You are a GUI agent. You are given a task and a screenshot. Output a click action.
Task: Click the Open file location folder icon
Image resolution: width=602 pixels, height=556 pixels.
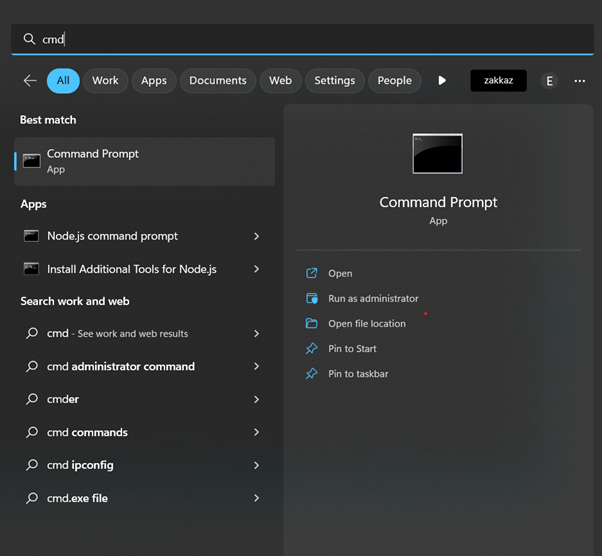coord(311,323)
